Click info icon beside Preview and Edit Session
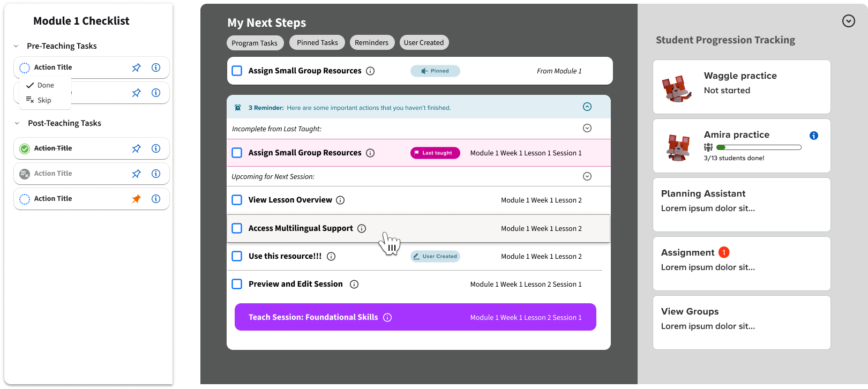The width and height of the screenshot is (868, 389). click(x=354, y=285)
